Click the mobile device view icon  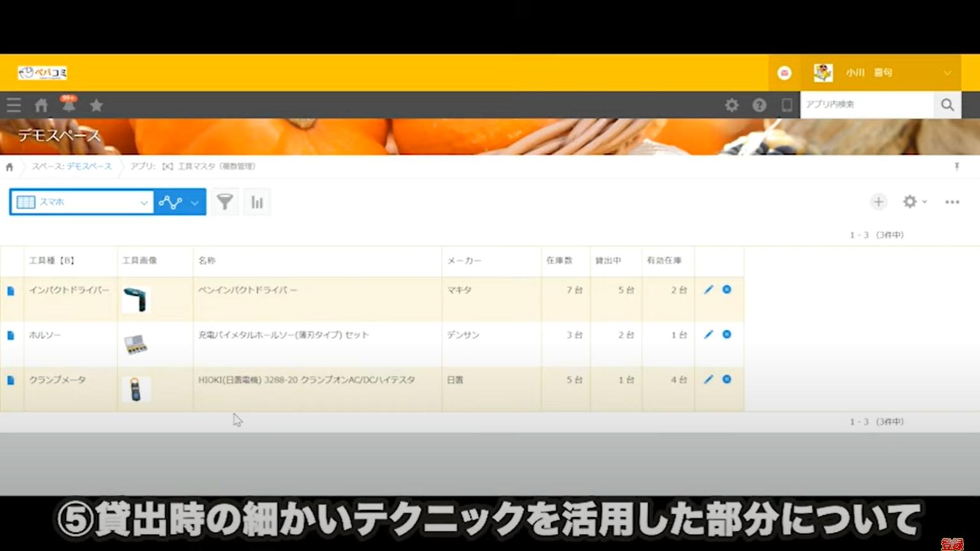point(787,105)
